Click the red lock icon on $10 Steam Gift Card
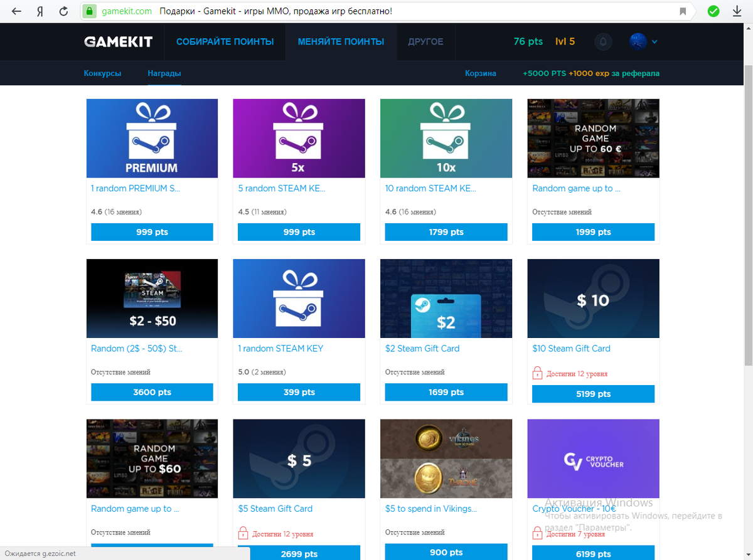 click(x=537, y=373)
